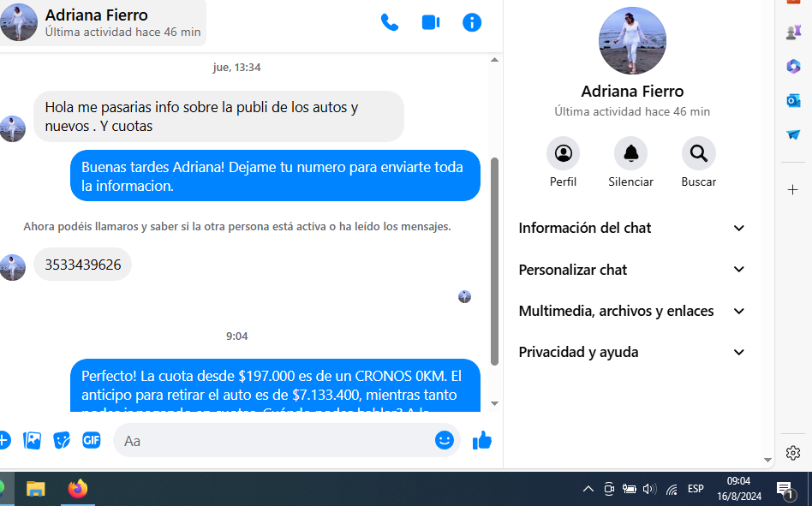Open the battery status tray icon
Viewport: 812px width, 506px height.
pyautogui.click(x=630, y=489)
